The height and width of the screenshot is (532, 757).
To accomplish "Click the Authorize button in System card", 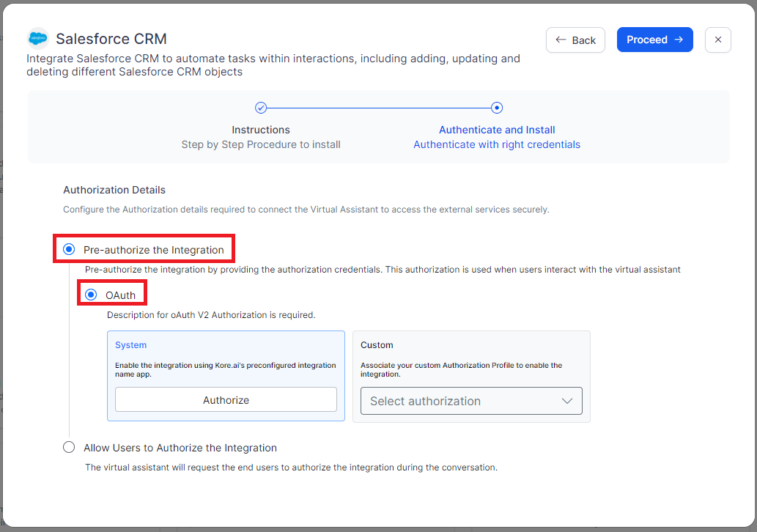I will [x=226, y=400].
